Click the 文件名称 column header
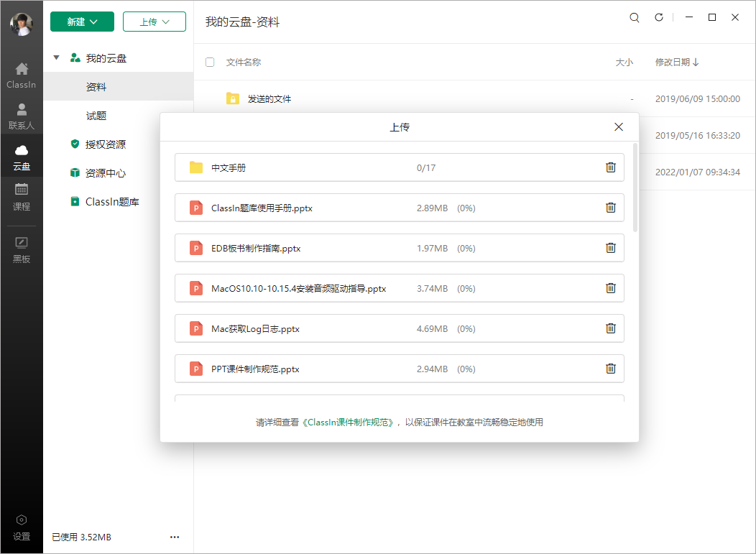The height and width of the screenshot is (554, 756). tap(244, 63)
